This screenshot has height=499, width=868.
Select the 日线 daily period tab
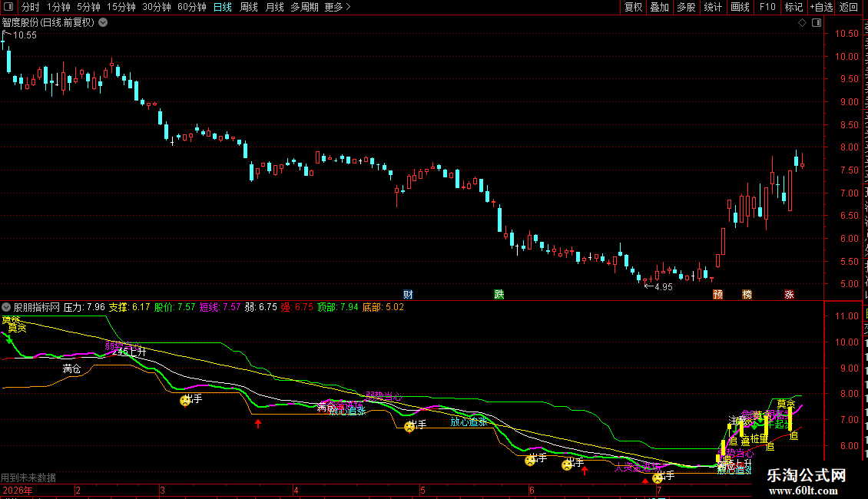pos(223,7)
